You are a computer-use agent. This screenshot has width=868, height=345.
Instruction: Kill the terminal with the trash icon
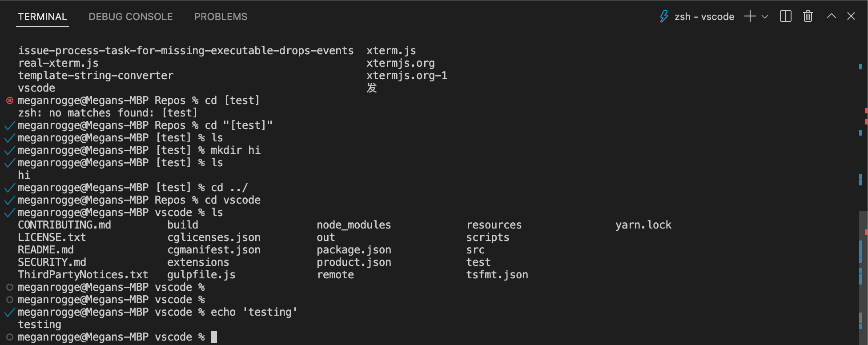(x=808, y=16)
